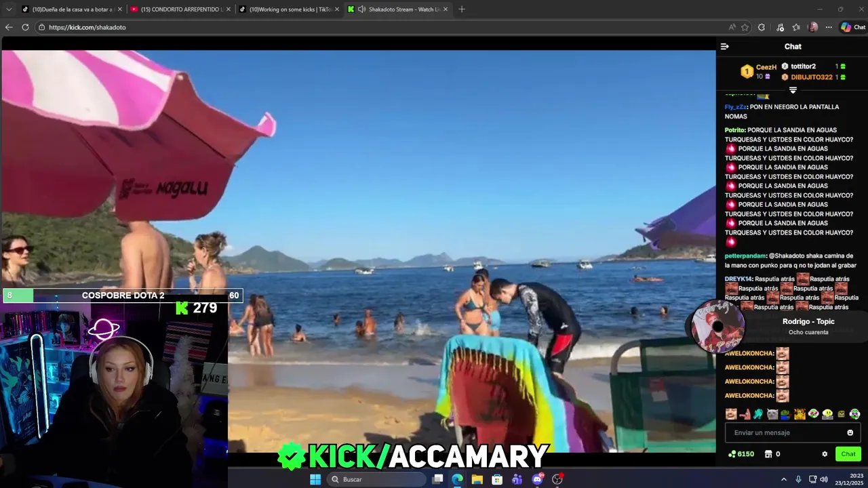Select the laughing face quick emote

730,413
